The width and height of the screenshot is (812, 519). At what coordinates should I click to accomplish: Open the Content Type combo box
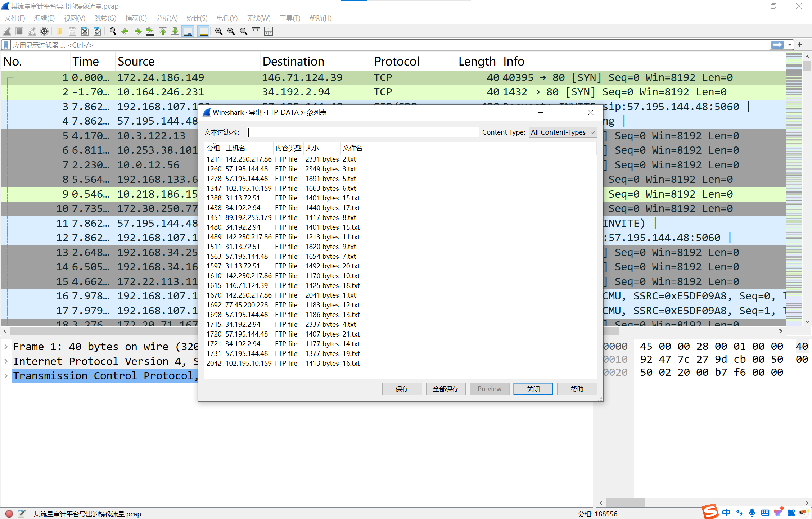pos(563,132)
